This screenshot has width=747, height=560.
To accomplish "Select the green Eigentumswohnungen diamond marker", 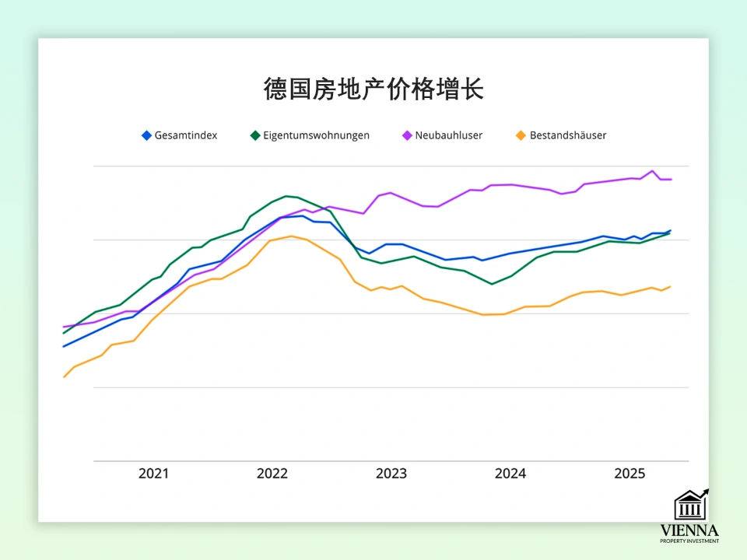I will tap(254, 135).
